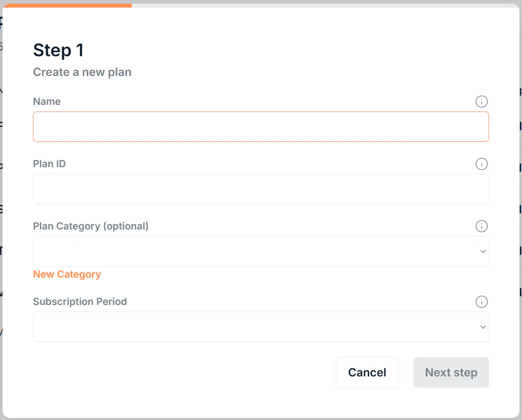This screenshot has width=522, height=420.
Task: Click the Cancel button
Action: [367, 372]
